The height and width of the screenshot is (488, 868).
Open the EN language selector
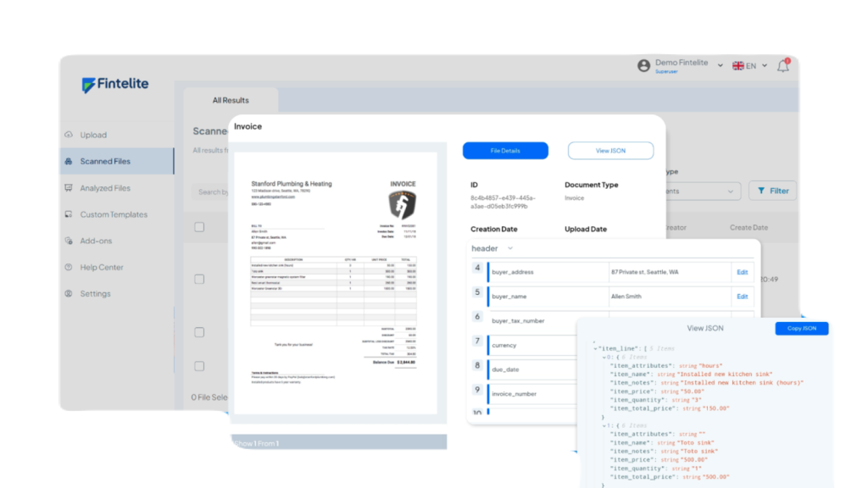[x=749, y=65]
